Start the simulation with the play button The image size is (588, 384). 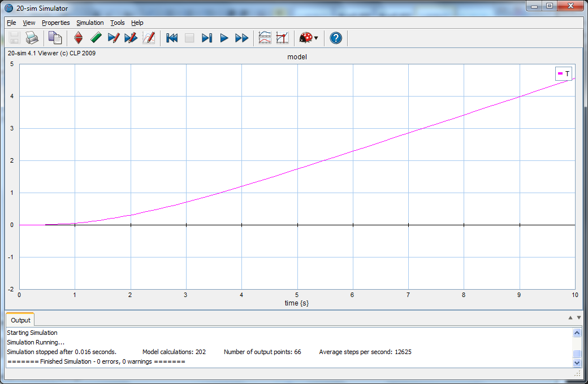point(224,38)
